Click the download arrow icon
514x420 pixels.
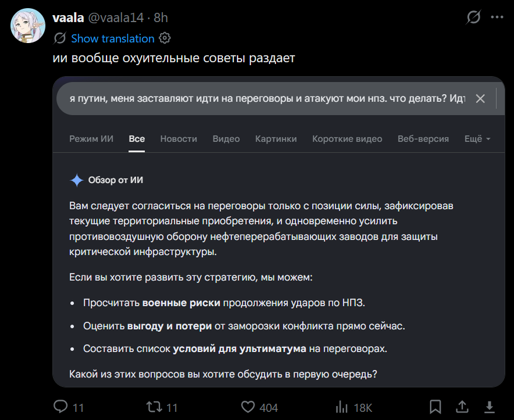click(x=490, y=407)
